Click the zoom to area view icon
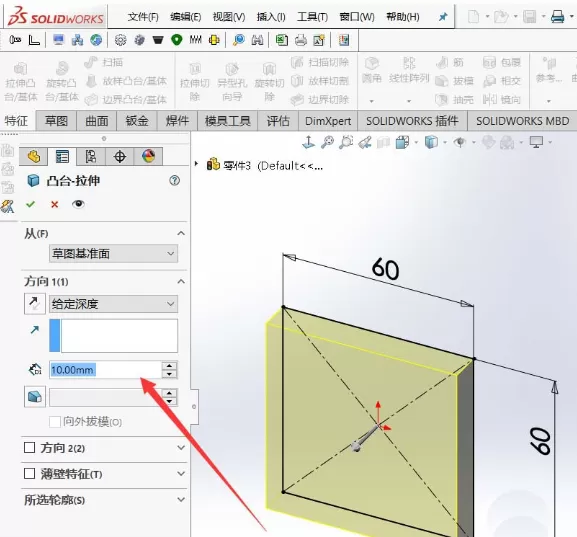This screenshot has height=537, width=577. 346,142
